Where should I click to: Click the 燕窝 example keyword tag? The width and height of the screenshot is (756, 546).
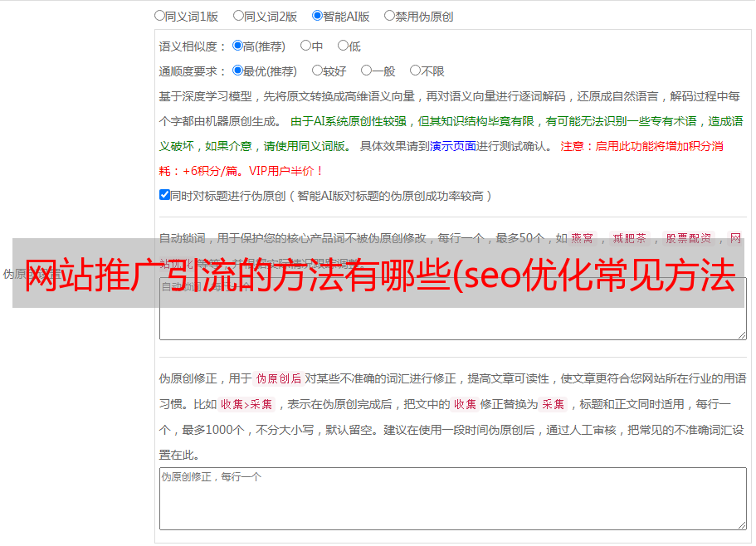tap(583, 238)
